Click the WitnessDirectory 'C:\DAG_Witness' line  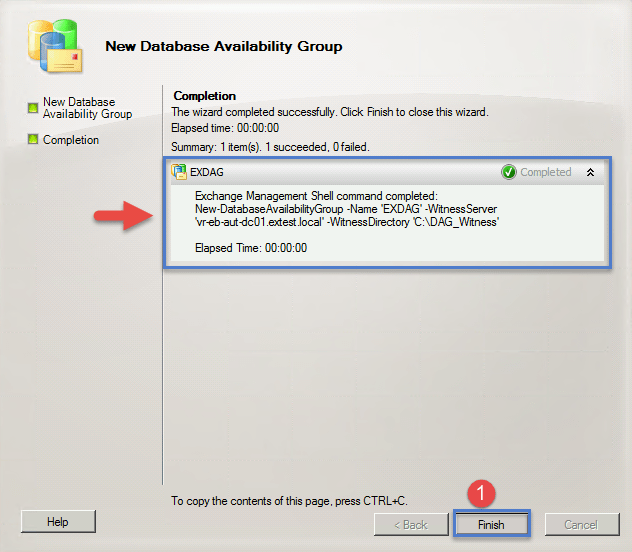[x=347, y=222]
